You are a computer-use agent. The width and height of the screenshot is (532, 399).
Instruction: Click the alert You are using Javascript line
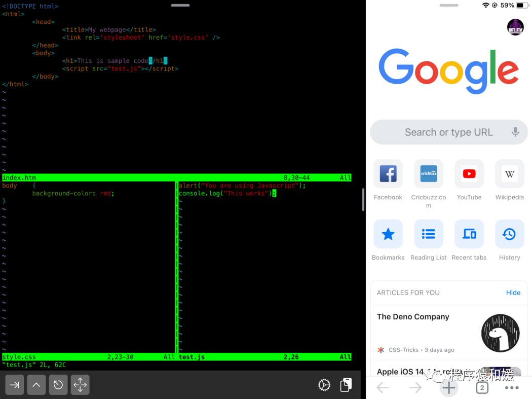coord(242,186)
